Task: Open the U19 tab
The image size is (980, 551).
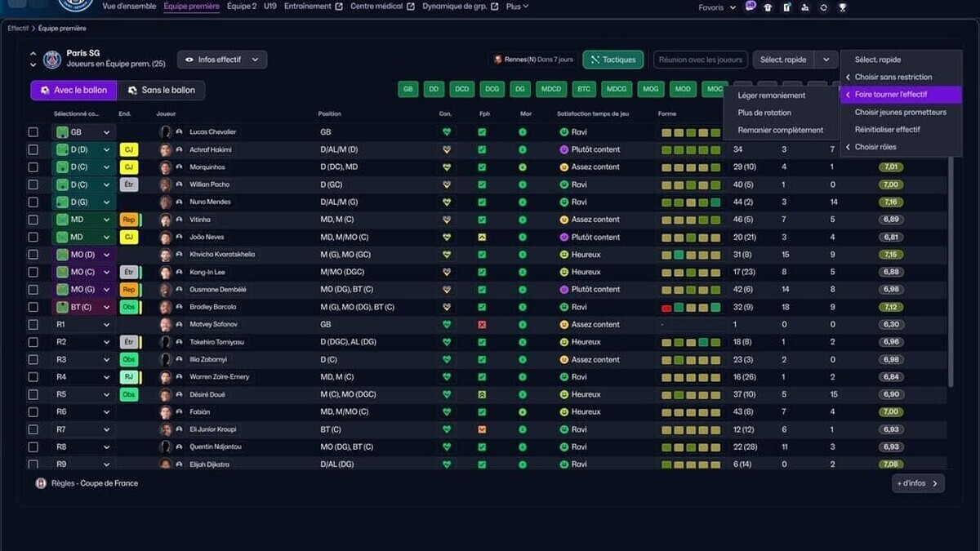Action: 270,7
